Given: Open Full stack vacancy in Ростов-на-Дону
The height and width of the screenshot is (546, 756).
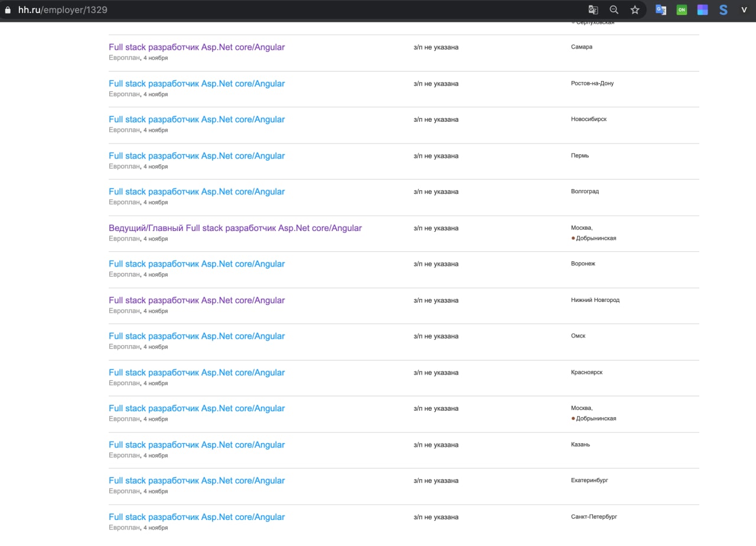Looking at the screenshot, I should coord(197,84).
